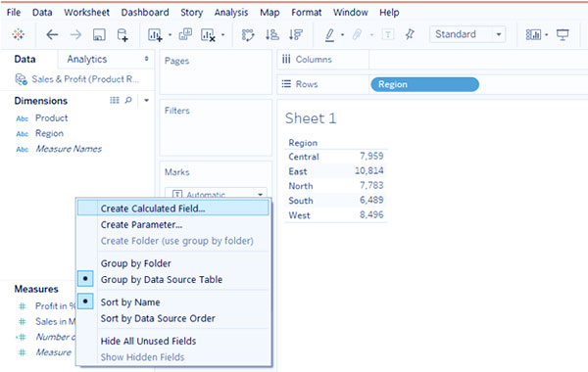This screenshot has width=588, height=372.
Task: Switch to the Data tab
Action: (24, 59)
